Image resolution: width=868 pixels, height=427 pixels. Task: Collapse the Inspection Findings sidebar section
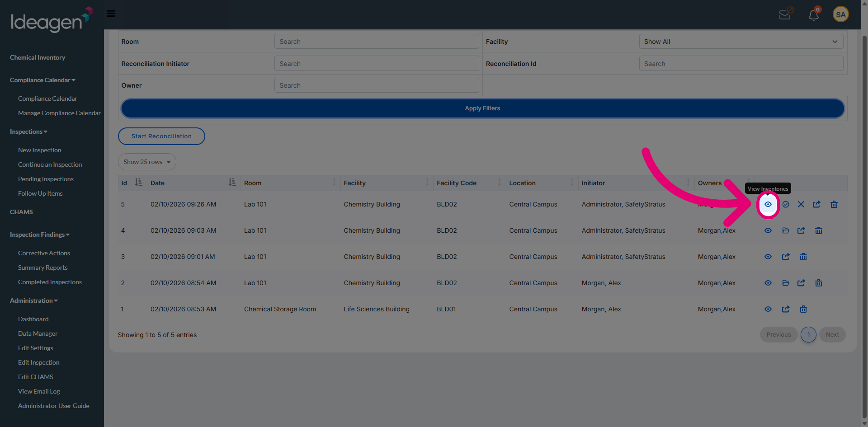40,235
